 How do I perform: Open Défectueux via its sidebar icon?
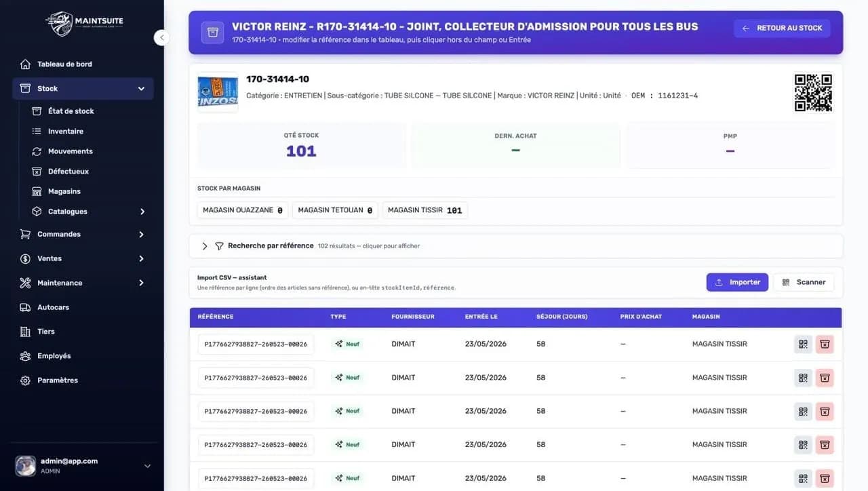[x=37, y=172]
